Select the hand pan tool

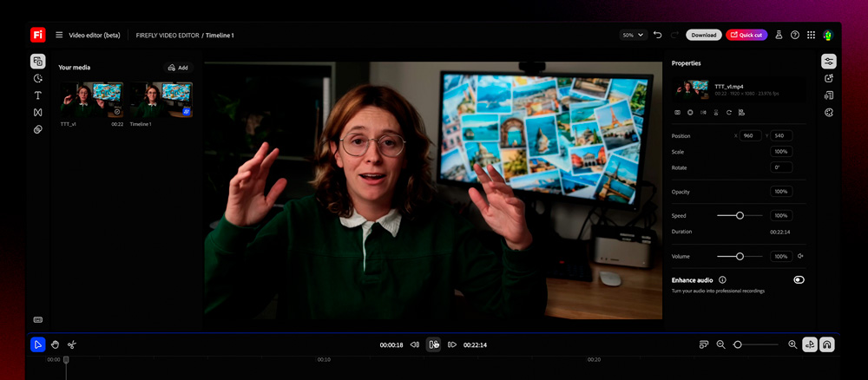tap(55, 344)
